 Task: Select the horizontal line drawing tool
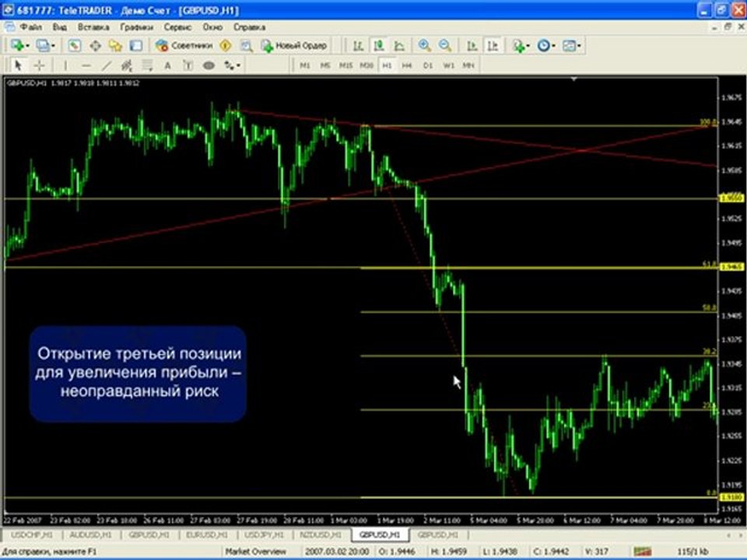[x=86, y=65]
